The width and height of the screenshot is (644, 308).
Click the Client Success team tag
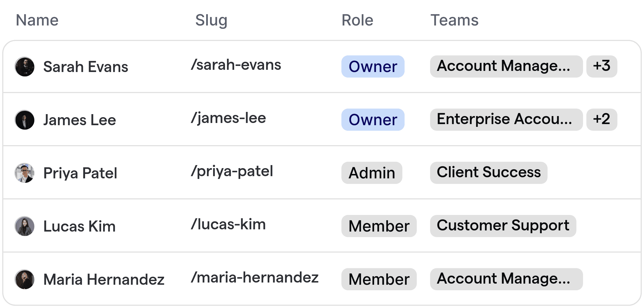click(489, 173)
